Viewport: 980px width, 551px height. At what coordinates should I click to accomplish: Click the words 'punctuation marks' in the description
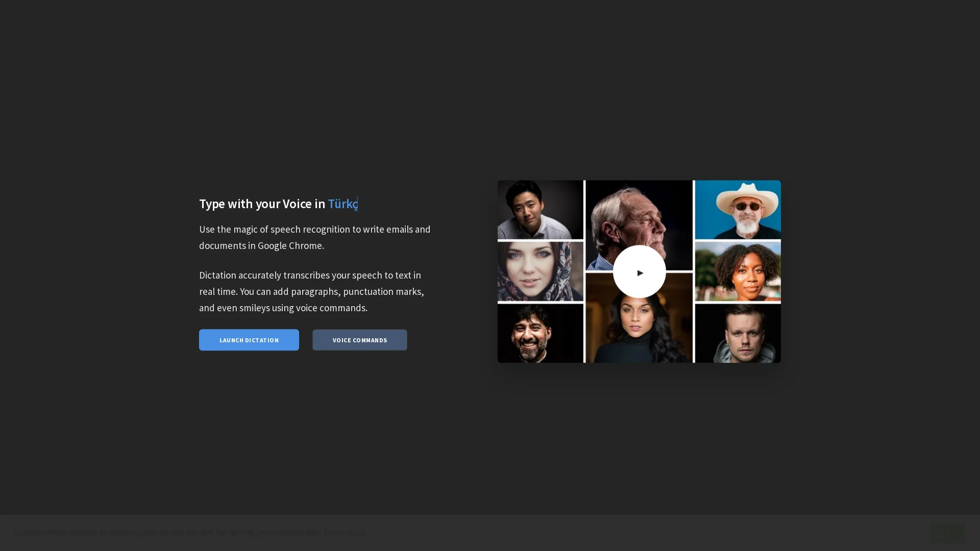(382, 292)
